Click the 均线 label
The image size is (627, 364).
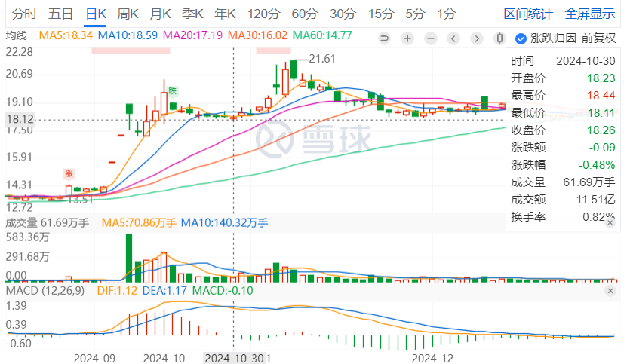point(16,35)
